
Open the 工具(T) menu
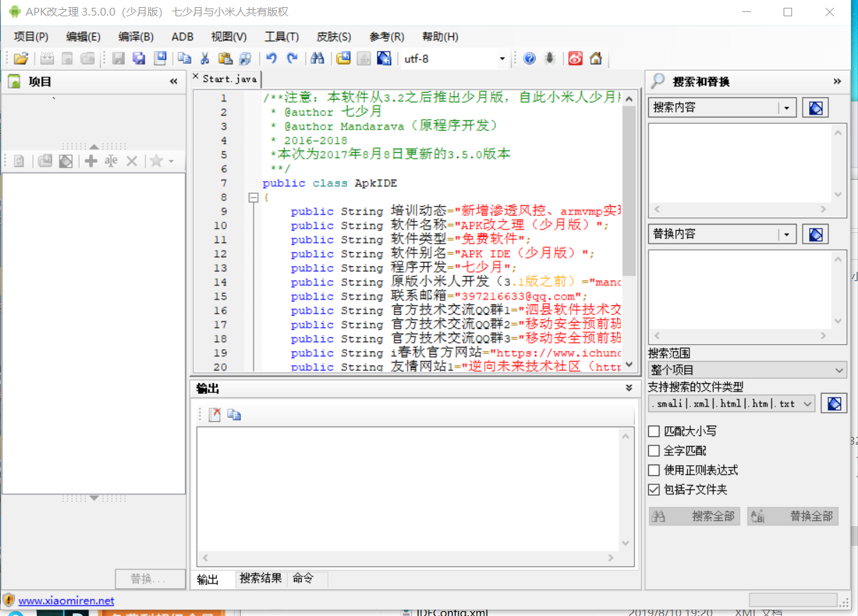pyautogui.click(x=281, y=37)
